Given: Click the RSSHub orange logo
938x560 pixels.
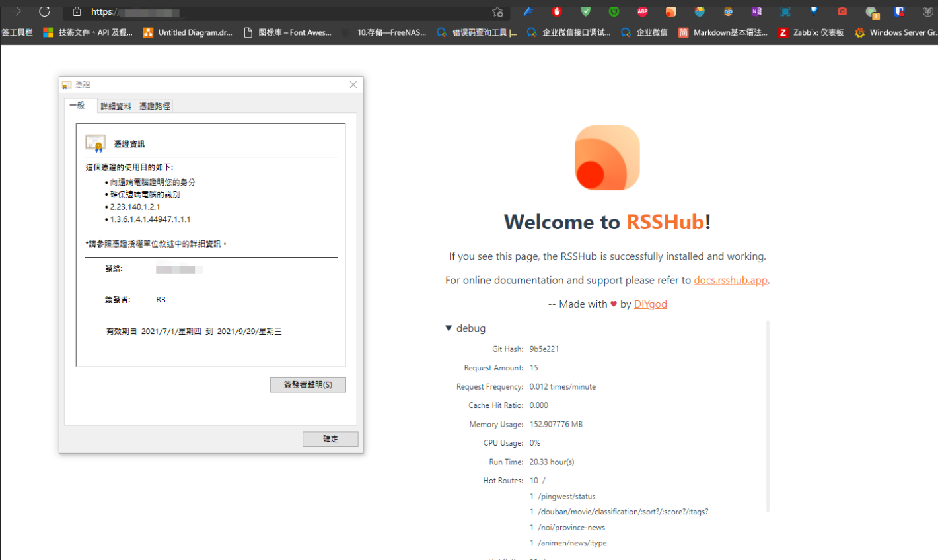Looking at the screenshot, I should tap(607, 158).
